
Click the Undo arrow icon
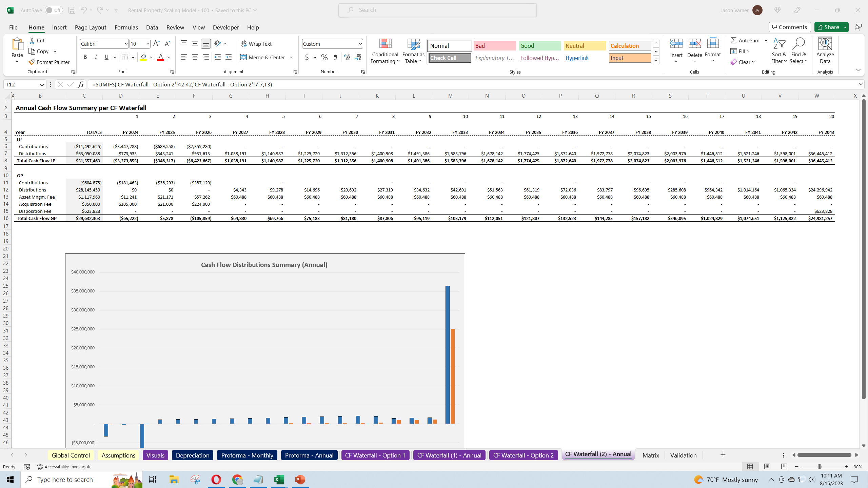[x=83, y=10]
